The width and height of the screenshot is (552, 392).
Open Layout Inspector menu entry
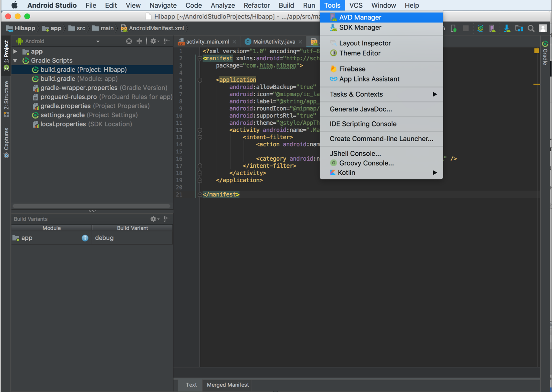(381, 43)
